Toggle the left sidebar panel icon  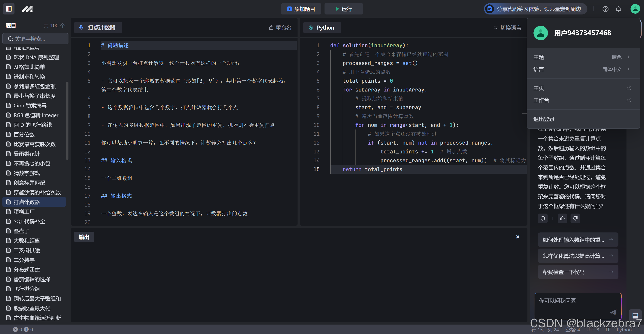pos(9,9)
